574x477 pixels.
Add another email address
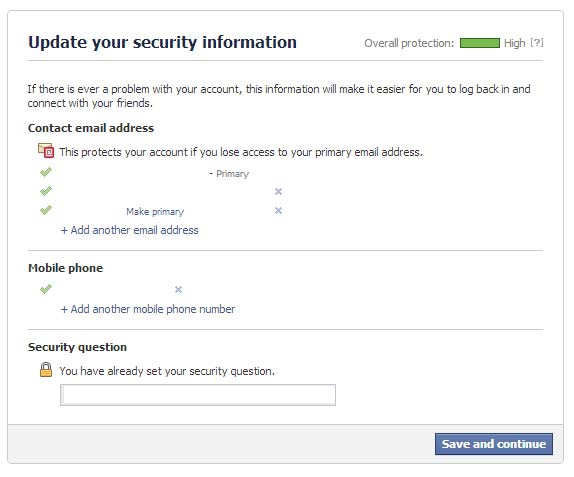pyautogui.click(x=130, y=230)
